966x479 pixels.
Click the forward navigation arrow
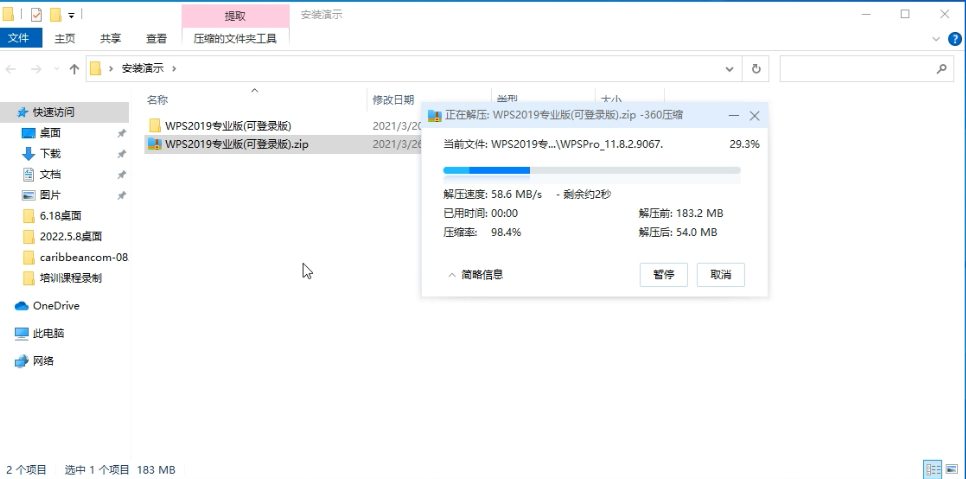(x=36, y=69)
